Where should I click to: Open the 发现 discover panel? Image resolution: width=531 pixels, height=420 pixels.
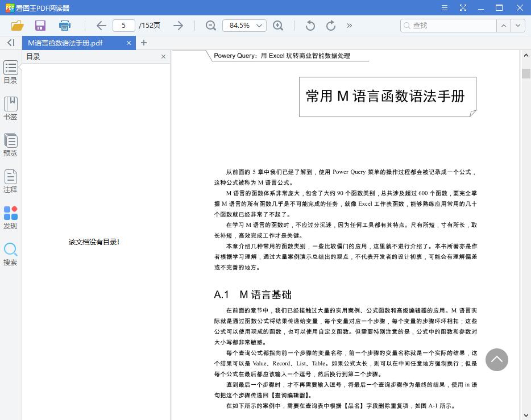[10, 217]
